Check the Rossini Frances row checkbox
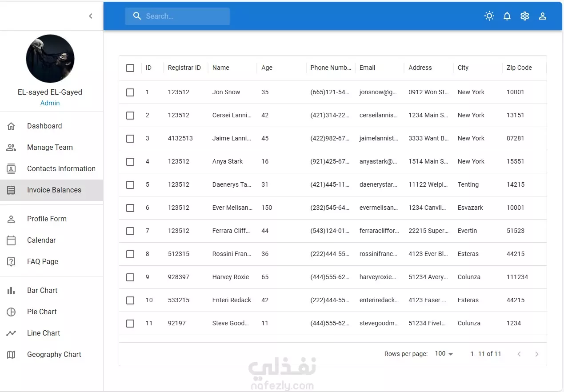The width and height of the screenshot is (564, 392). tap(130, 254)
